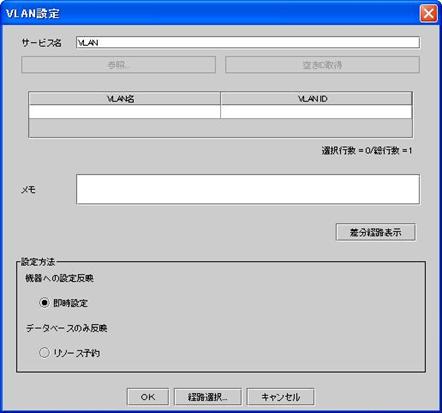Select the VLAN名 column header
The width and height of the screenshot is (442, 413).
coord(124,99)
